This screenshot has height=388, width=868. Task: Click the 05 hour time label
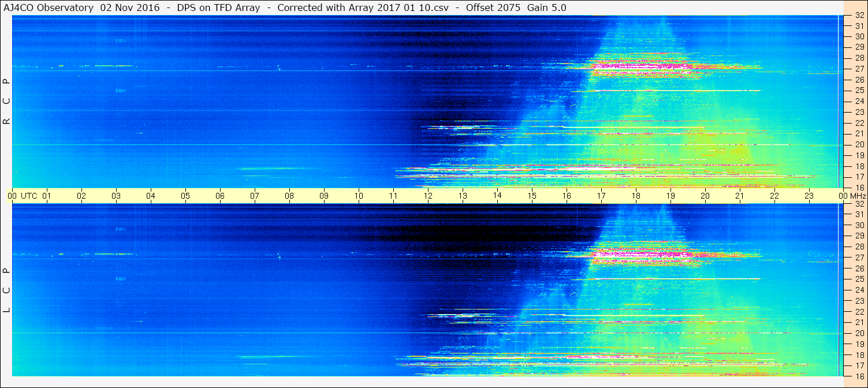point(185,196)
